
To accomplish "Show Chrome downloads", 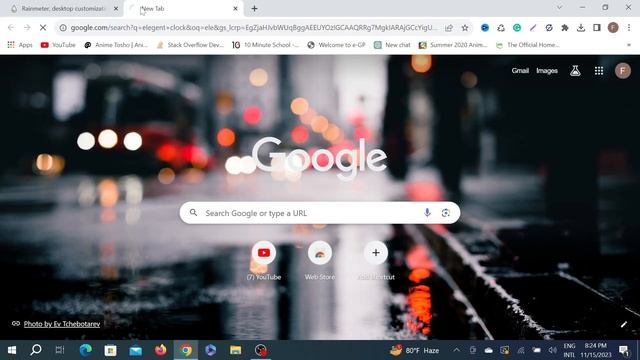I will [x=581, y=28].
